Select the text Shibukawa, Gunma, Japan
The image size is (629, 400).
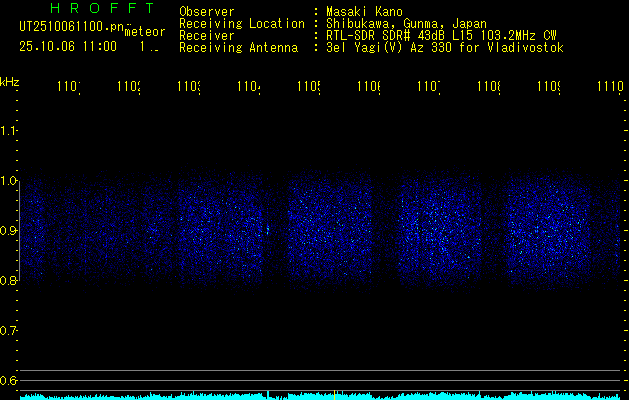[x=406, y=24]
